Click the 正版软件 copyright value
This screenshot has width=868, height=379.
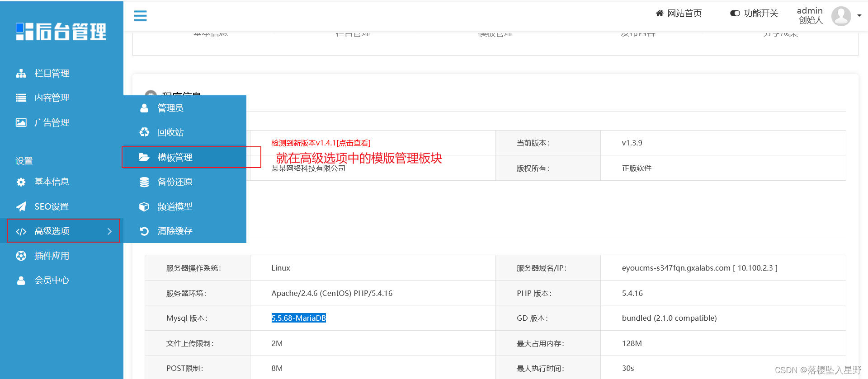pos(637,168)
